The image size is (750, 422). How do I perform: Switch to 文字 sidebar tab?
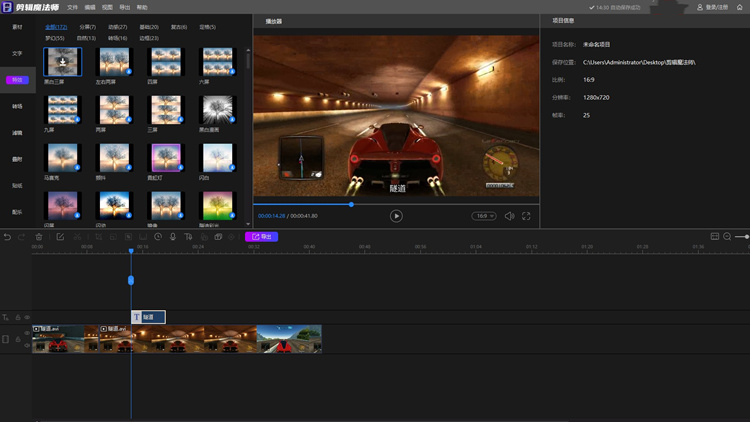coord(17,54)
